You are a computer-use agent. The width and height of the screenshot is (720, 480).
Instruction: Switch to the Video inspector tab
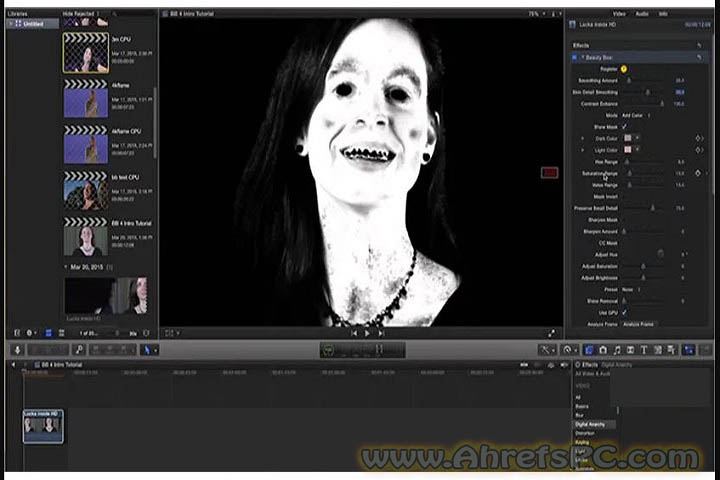[x=619, y=14]
